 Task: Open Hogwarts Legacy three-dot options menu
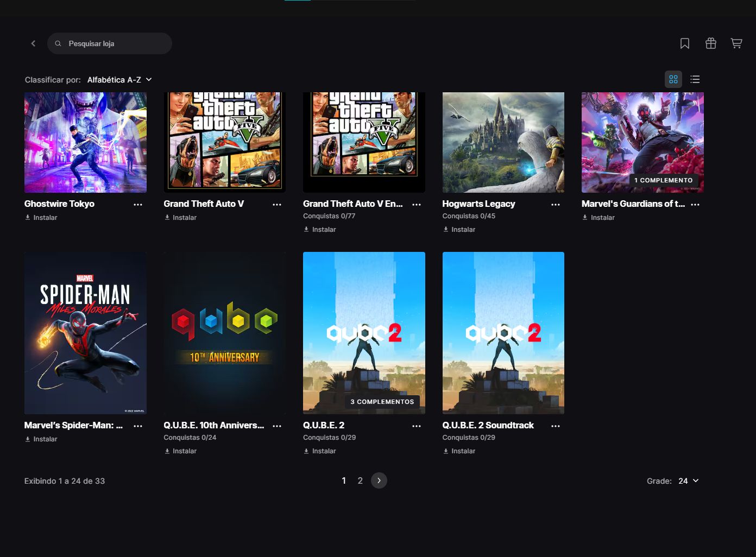coord(556,205)
